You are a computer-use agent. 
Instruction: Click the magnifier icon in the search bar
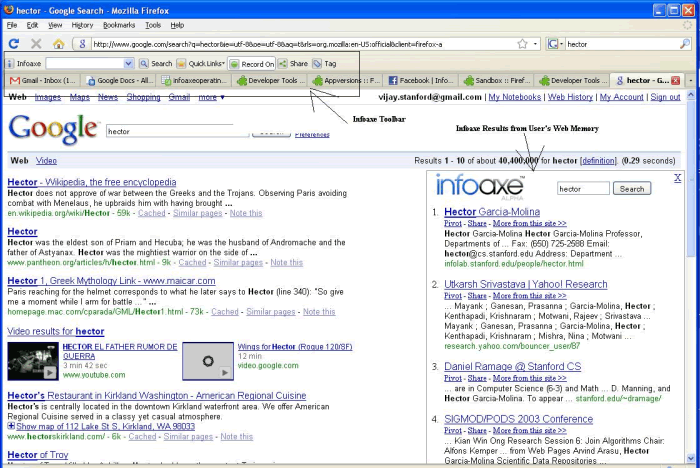point(685,44)
